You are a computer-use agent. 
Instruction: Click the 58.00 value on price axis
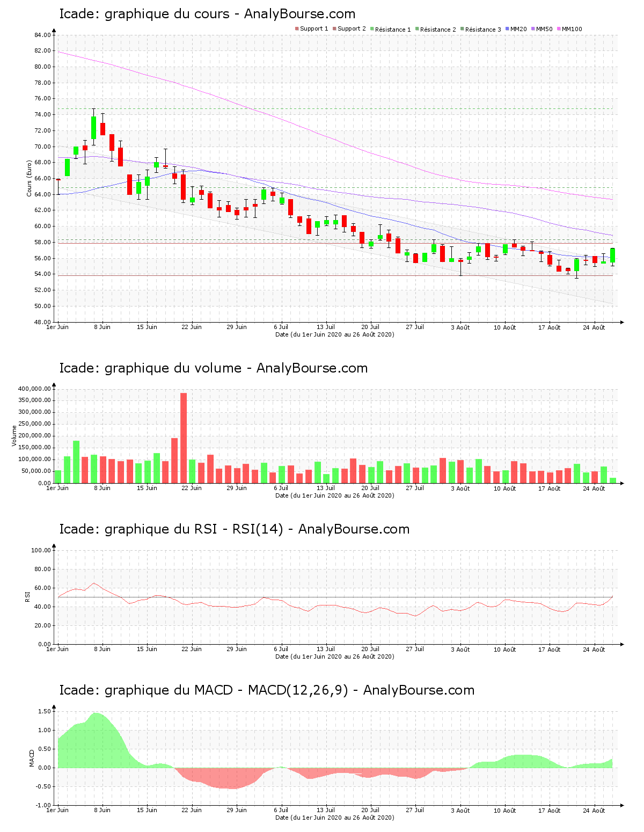point(42,242)
